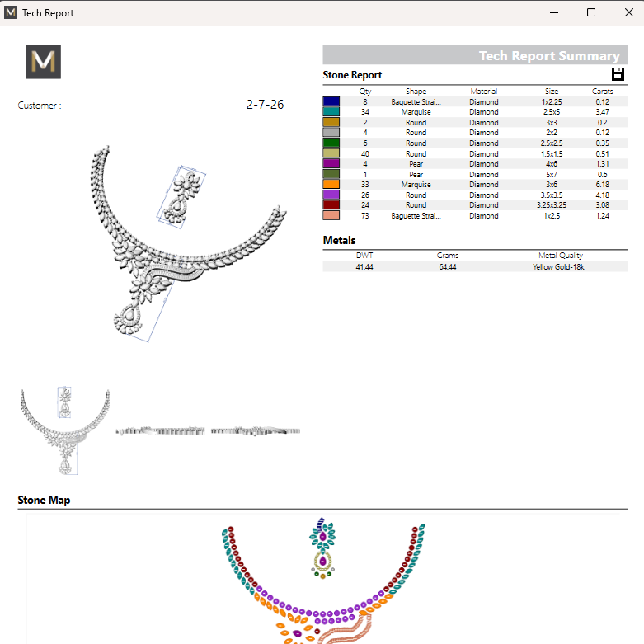This screenshot has width=644, height=644.
Task: Click Yellow Gold-18k metal quality
Action: pos(558,267)
